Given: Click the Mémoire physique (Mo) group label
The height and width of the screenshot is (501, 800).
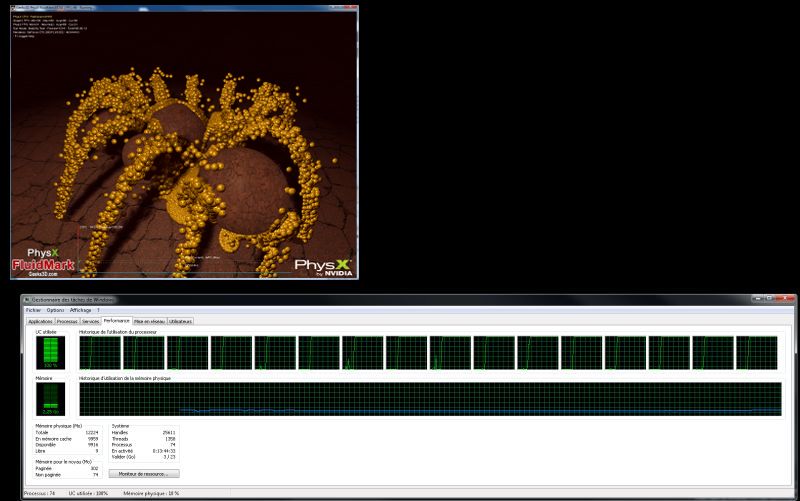Looking at the screenshot, I should coord(58,426).
